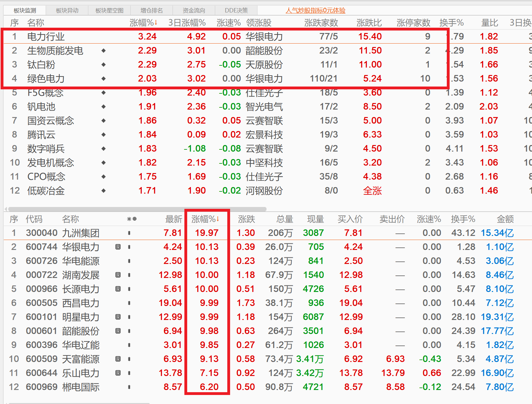Click the R badge beside 乐山电力
Image resolution: width=532 pixels, height=404 pixels.
click(118, 373)
